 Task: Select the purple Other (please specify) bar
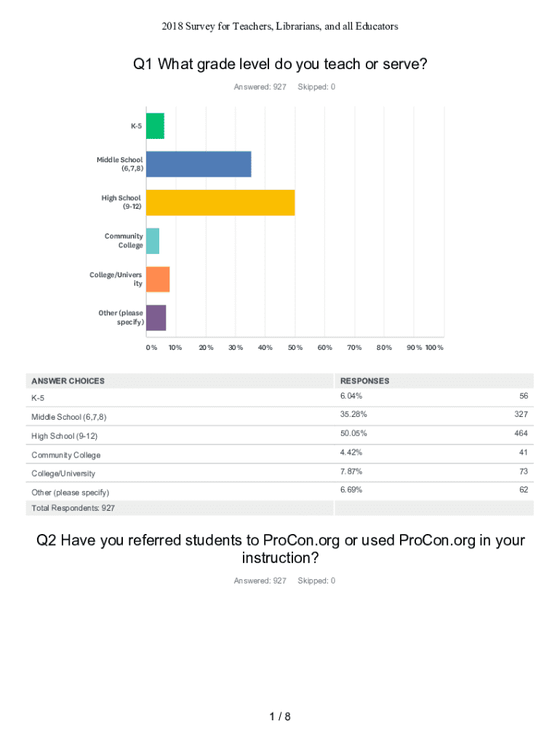[x=156, y=318]
